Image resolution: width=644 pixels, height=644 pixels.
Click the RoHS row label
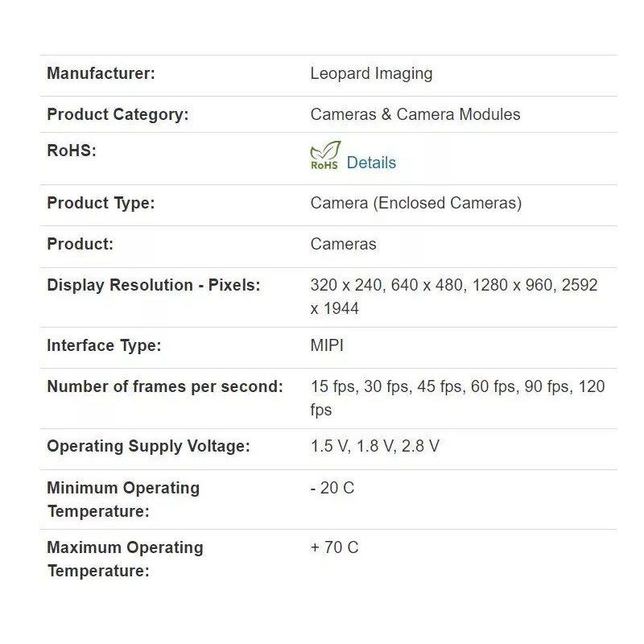(72, 151)
